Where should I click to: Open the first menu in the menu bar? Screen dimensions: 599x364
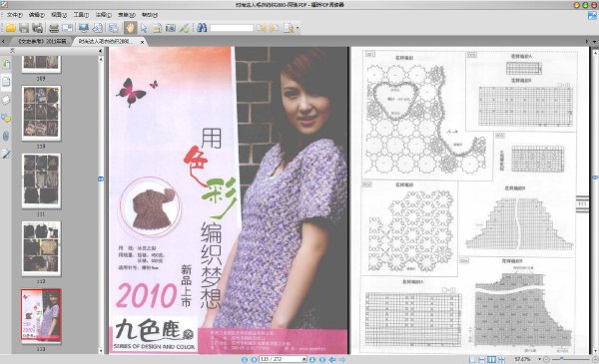(x=15, y=15)
